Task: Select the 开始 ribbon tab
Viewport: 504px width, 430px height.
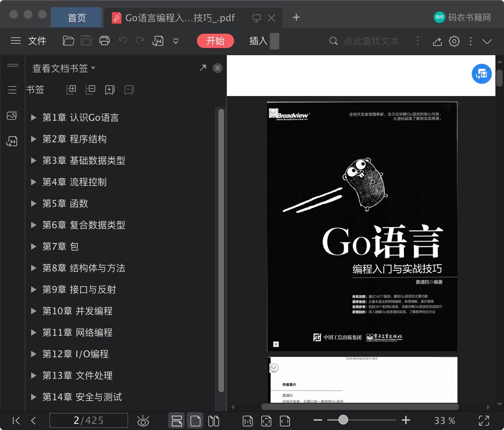Action: pos(215,41)
